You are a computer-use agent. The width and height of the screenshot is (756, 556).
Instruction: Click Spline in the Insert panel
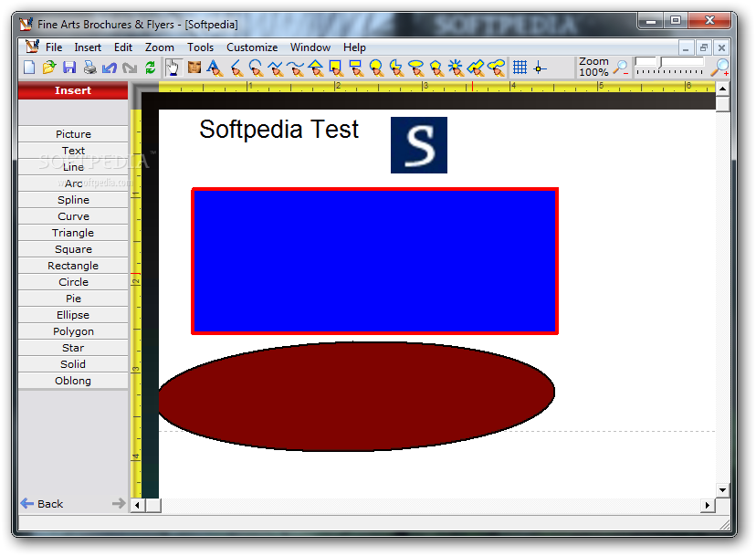point(73,200)
